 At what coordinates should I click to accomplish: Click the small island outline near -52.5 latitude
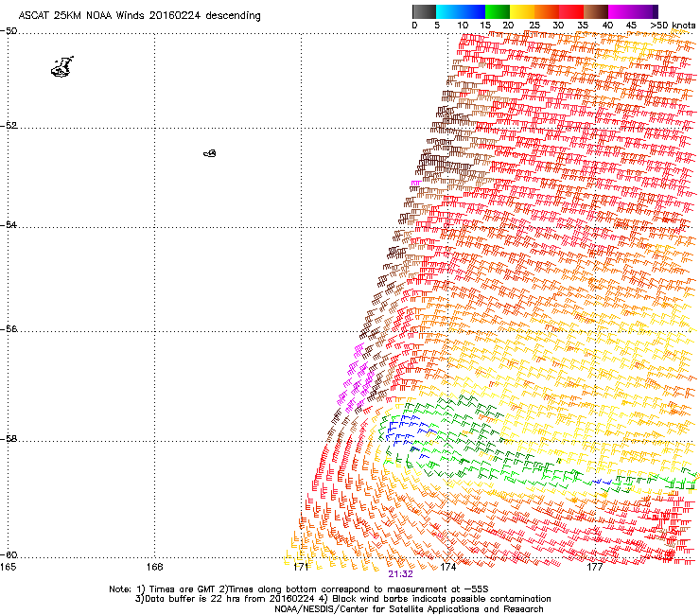coord(210,153)
